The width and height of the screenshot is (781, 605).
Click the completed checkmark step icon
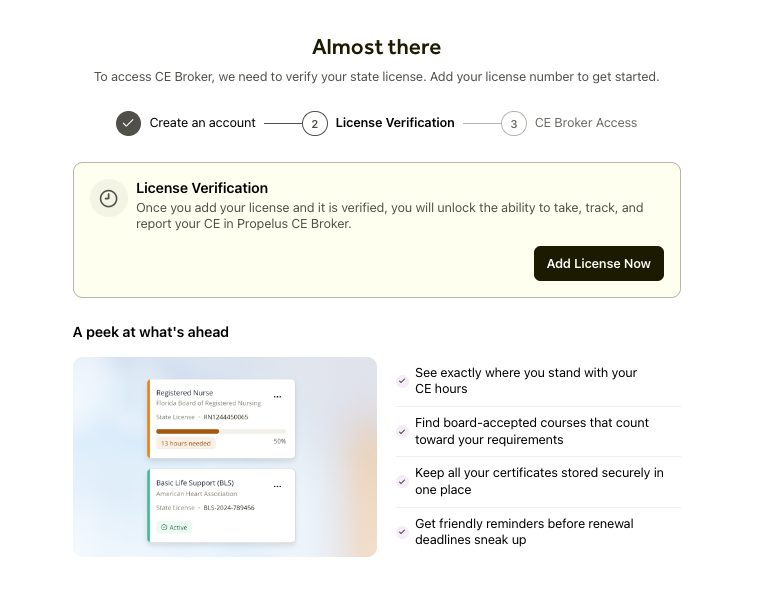pyautogui.click(x=128, y=123)
